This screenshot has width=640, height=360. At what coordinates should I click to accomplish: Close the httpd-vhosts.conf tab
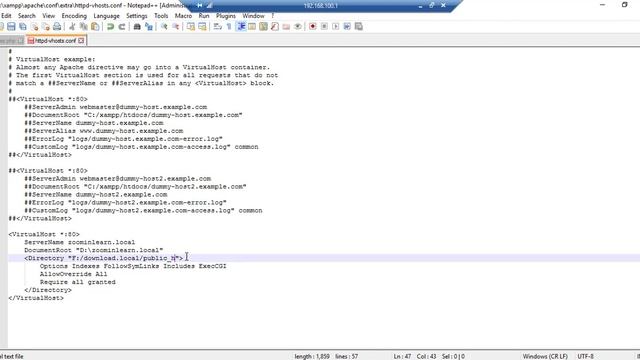[x=81, y=40]
